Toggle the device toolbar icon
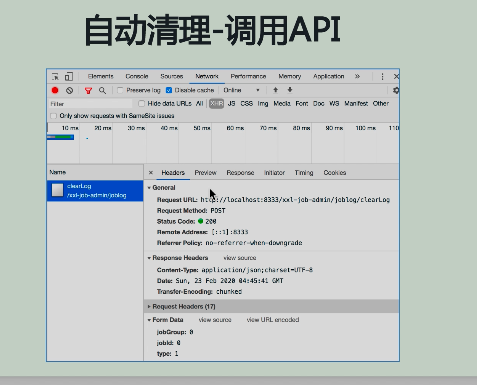 click(69, 77)
